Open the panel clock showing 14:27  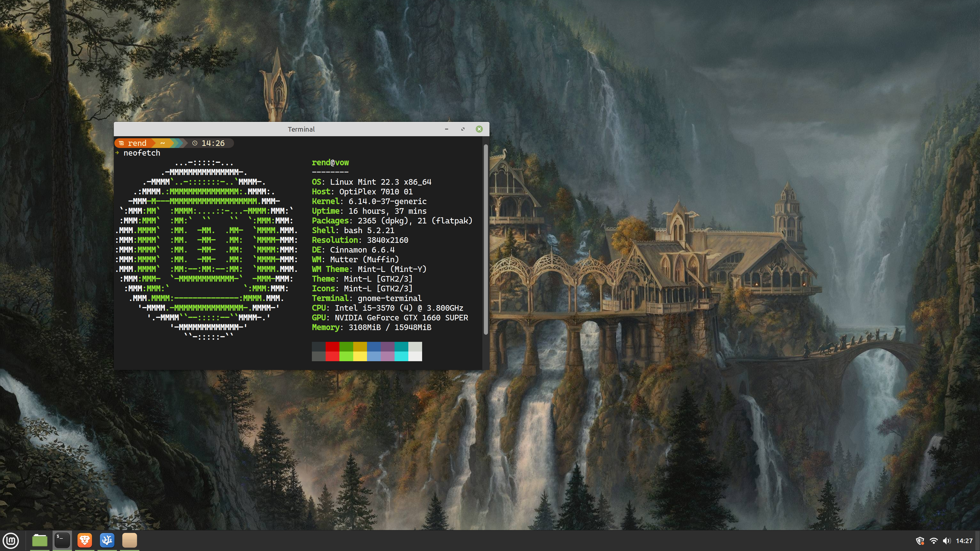[964, 541]
